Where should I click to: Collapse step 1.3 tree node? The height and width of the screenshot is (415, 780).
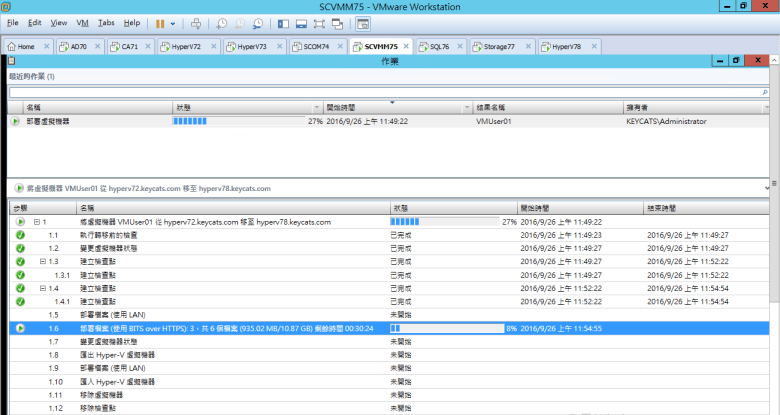43,261
